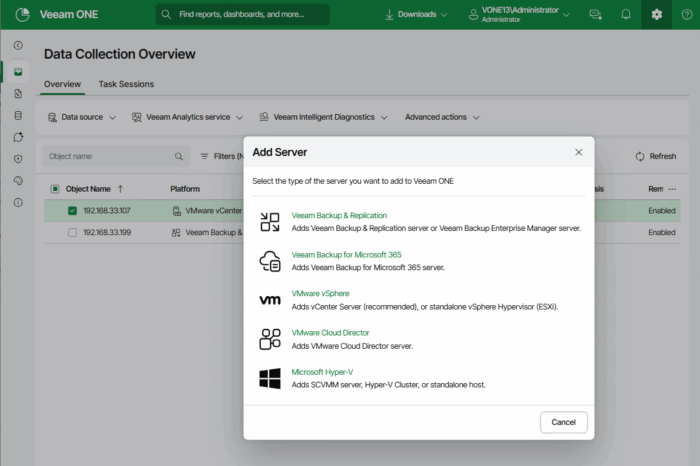The width and height of the screenshot is (700, 466).
Task: Select the active data collection sidebar icon
Action: click(x=18, y=72)
